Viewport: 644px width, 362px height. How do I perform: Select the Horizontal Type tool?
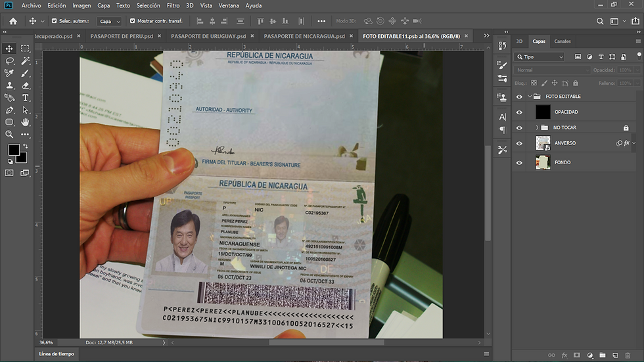(x=25, y=98)
